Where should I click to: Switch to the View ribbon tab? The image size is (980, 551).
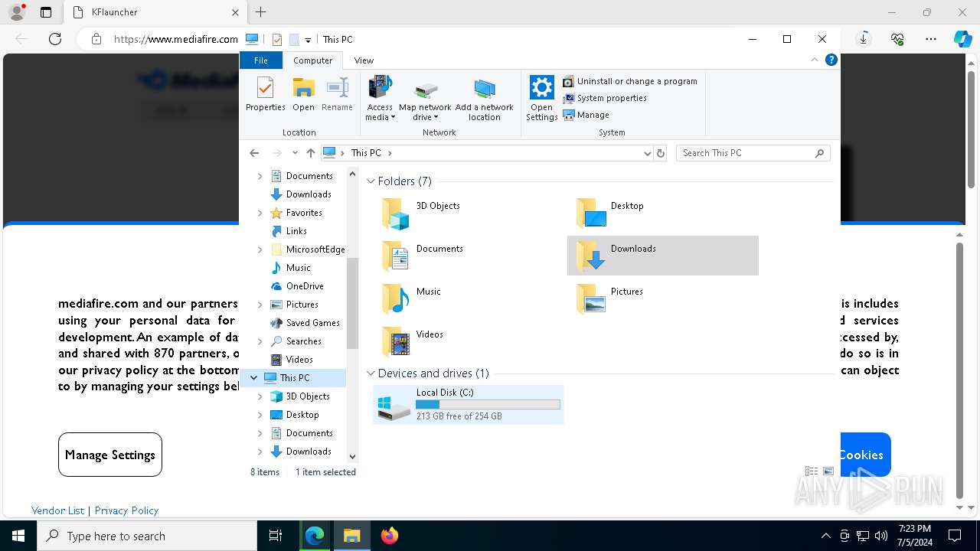pyautogui.click(x=364, y=60)
